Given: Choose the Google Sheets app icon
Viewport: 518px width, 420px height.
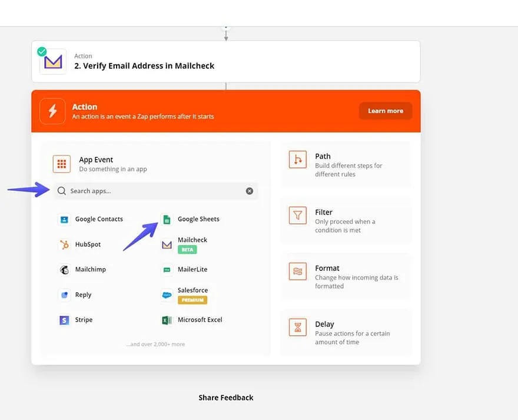Looking at the screenshot, I should point(167,219).
